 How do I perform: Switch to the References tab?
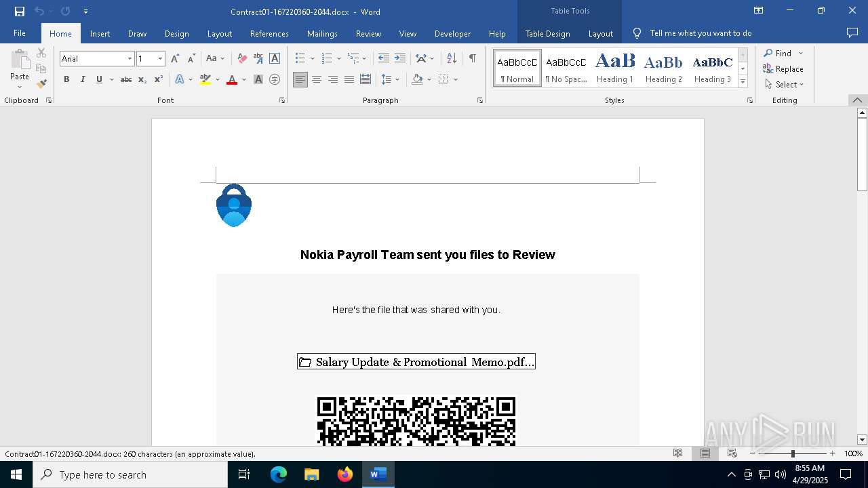pyautogui.click(x=269, y=33)
